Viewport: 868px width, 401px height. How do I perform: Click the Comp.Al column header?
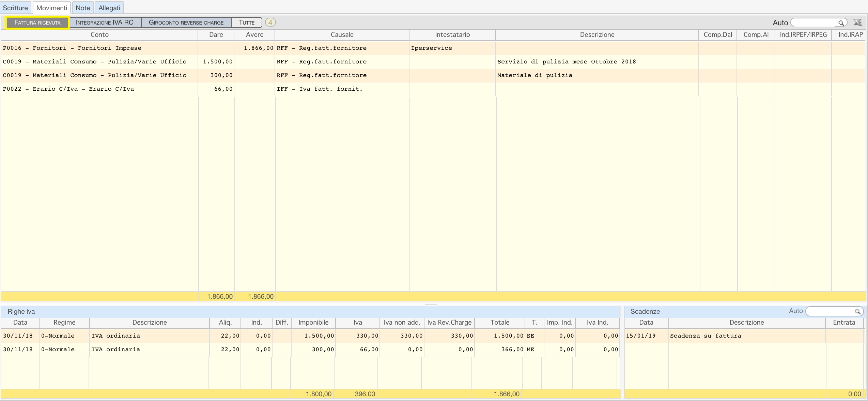pyautogui.click(x=756, y=35)
